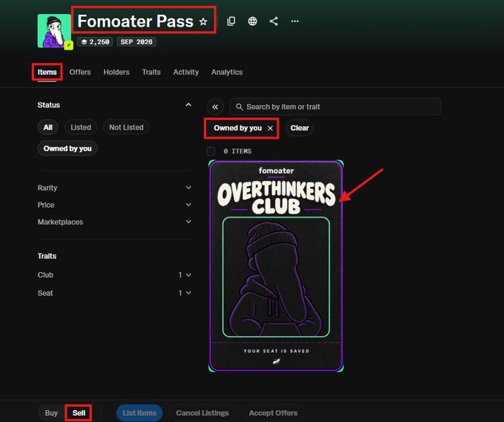The width and height of the screenshot is (504, 422).
Task: Click the Accept Offers button
Action: [273, 413]
